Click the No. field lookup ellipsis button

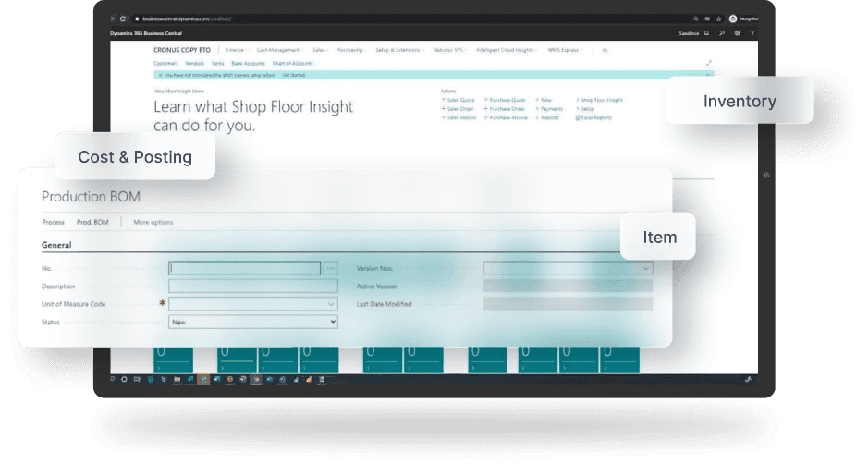[332, 268]
